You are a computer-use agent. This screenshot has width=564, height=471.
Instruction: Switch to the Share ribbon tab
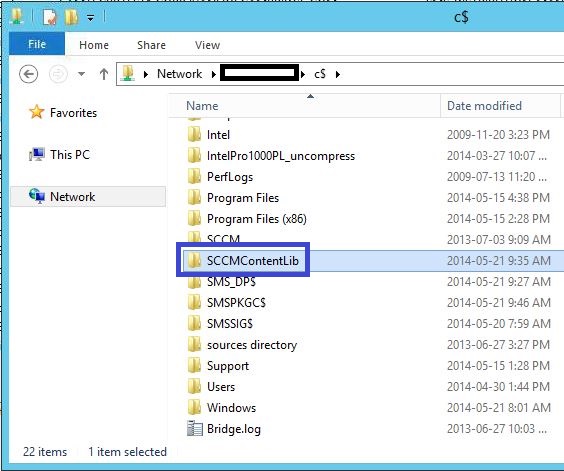151,45
